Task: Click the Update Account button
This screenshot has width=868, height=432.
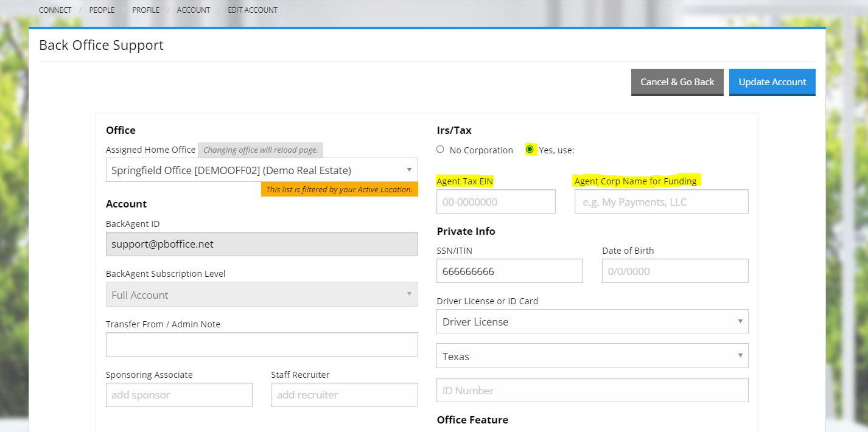Action: [772, 82]
